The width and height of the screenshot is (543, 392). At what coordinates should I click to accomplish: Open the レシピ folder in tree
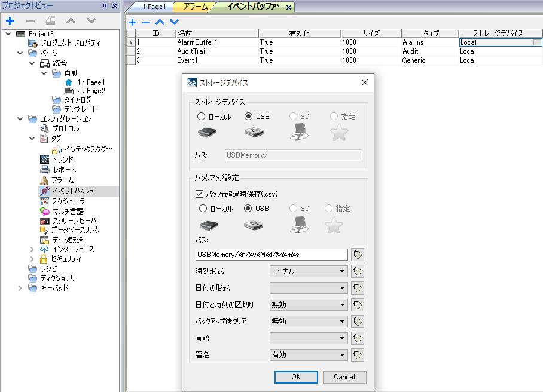coord(43,268)
